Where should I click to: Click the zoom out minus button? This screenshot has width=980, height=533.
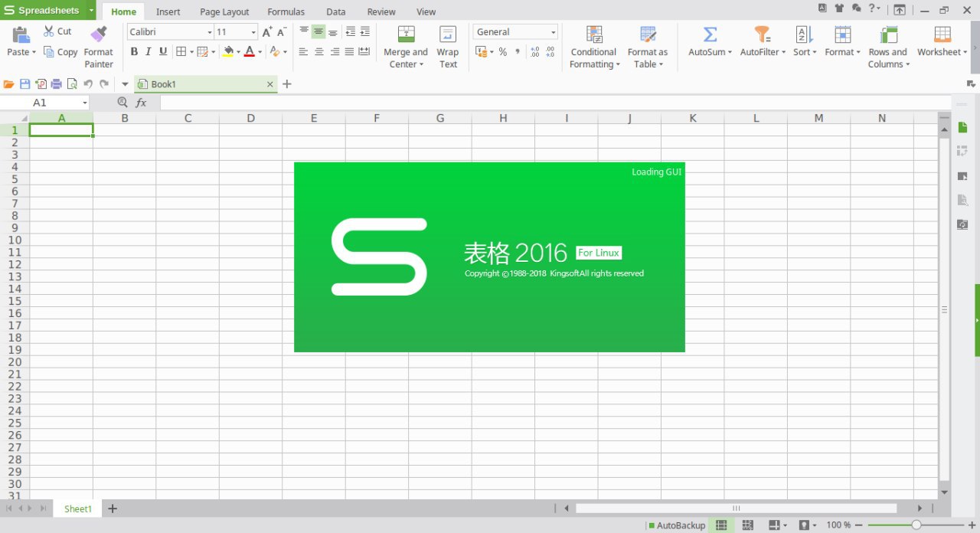860,525
